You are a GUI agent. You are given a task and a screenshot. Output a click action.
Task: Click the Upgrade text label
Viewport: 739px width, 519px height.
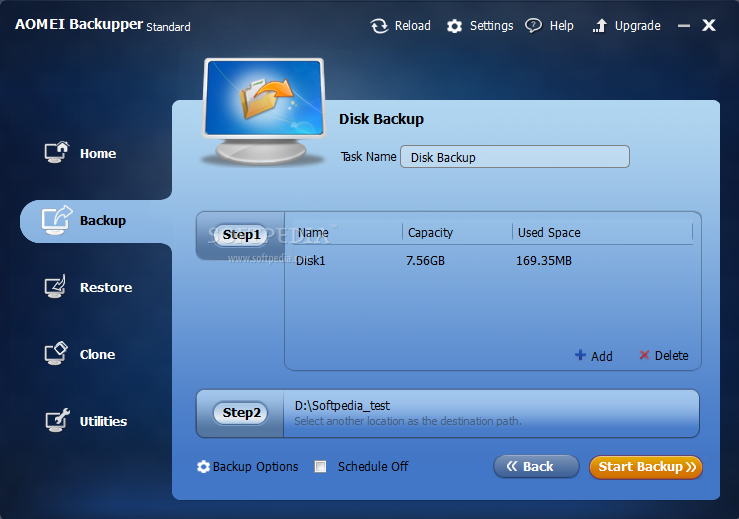point(638,26)
